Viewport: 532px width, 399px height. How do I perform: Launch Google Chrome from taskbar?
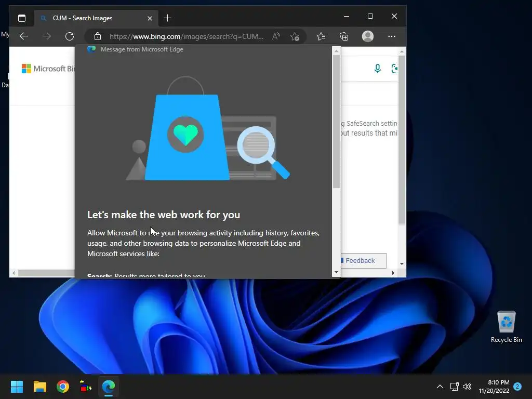pyautogui.click(x=63, y=387)
